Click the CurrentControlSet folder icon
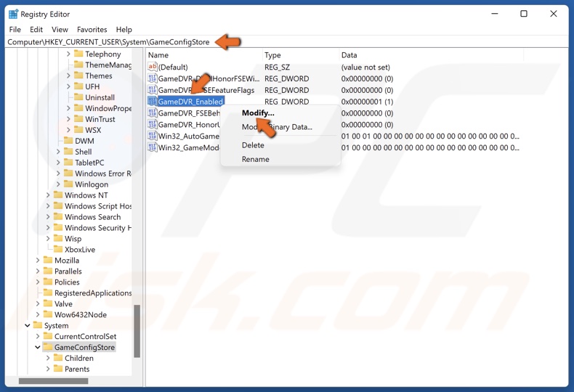The width and height of the screenshot is (574, 392). [x=47, y=336]
